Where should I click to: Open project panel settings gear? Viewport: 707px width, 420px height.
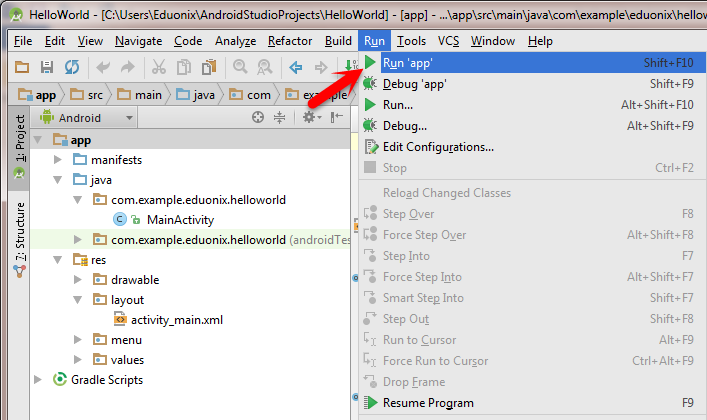click(x=312, y=118)
